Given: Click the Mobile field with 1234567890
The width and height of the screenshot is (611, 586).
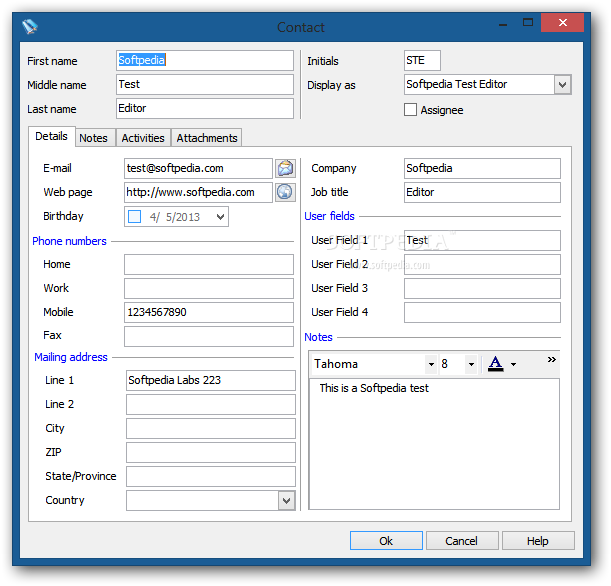Looking at the screenshot, I should click(x=209, y=312).
